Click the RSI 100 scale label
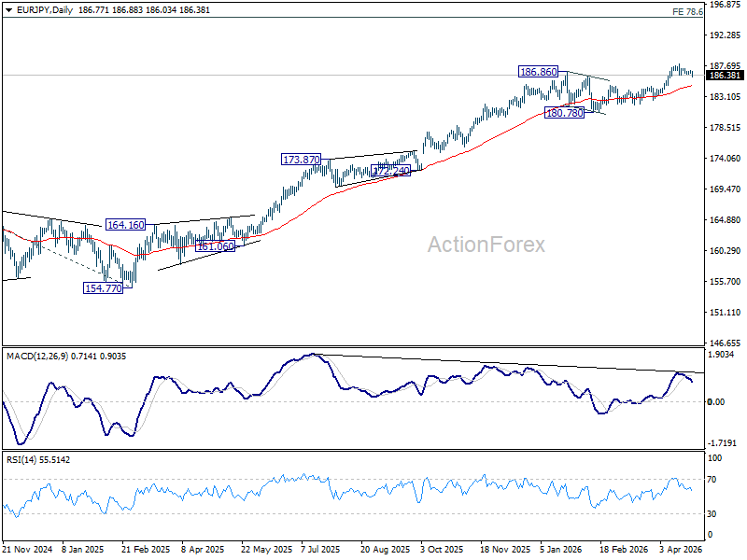 [714, 458]
